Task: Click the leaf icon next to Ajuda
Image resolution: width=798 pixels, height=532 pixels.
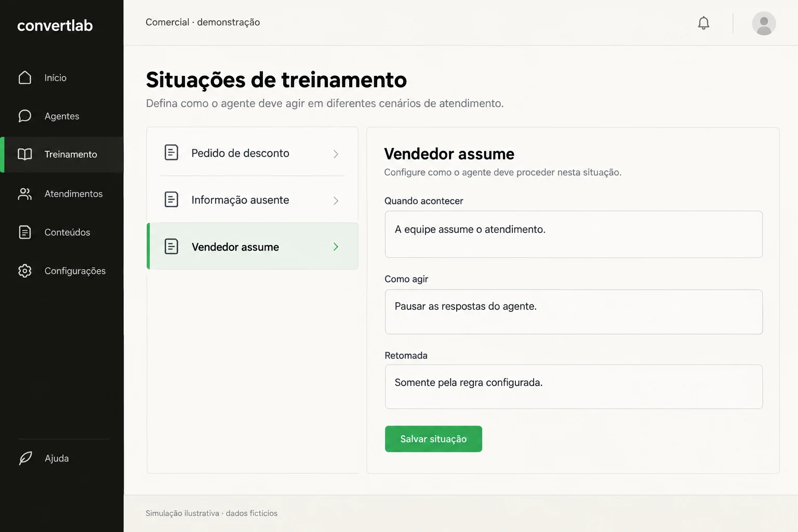Action: tap(25, 458)
